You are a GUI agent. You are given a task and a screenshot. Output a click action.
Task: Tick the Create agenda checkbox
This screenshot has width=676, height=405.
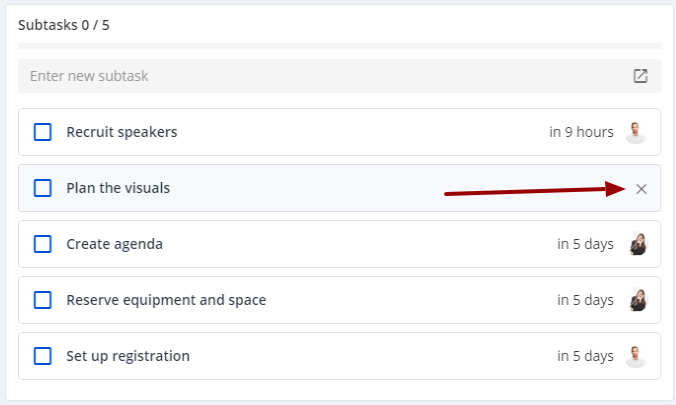pyautogui.click(x=43, y=244)
